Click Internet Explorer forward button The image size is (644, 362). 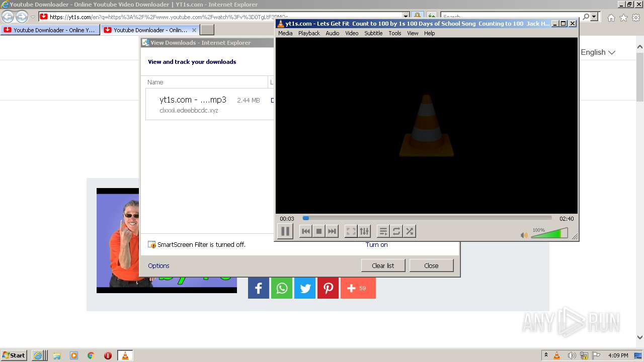point(22,17)
